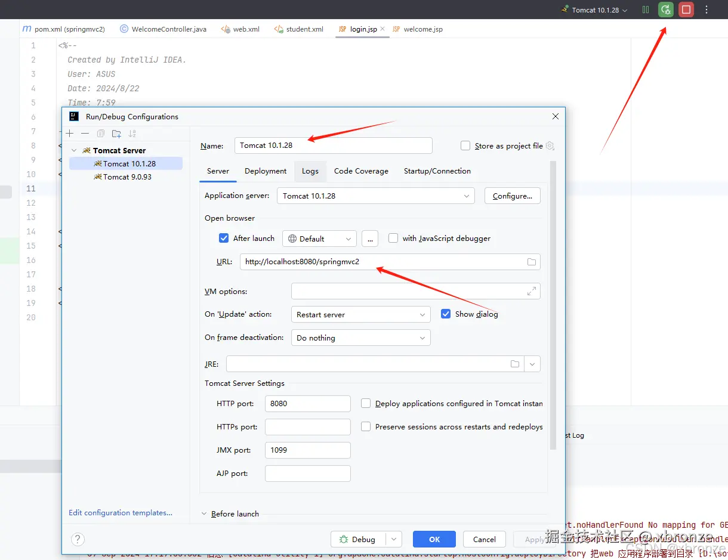Browse for JRE path with folder icon

(x=514, y=364)
